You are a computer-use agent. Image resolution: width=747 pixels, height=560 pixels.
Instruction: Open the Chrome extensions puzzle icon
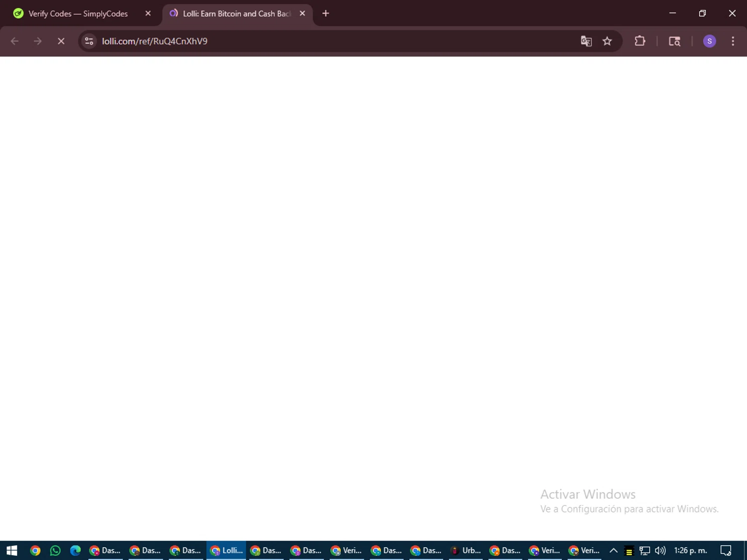[x=640, y=41]
